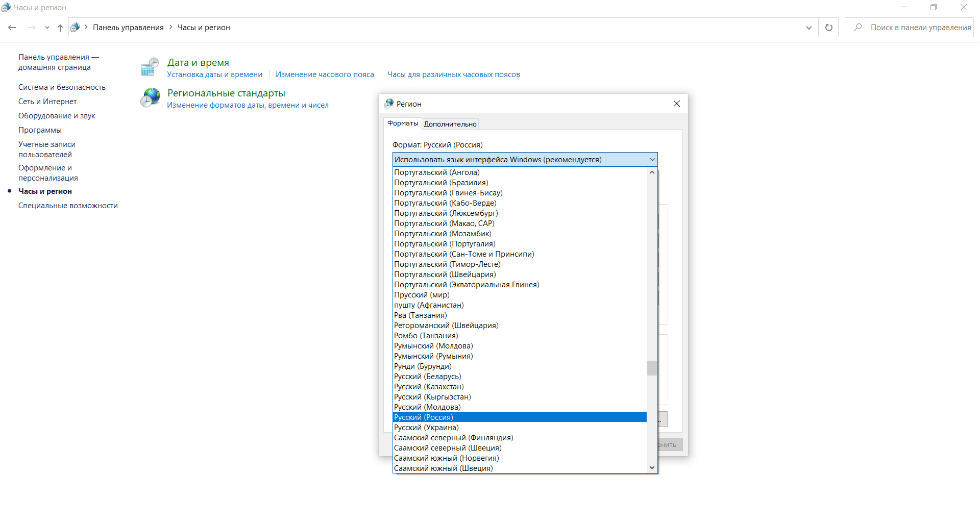
Task: Go up one level with the Up arrow
Action: (60, 28)
